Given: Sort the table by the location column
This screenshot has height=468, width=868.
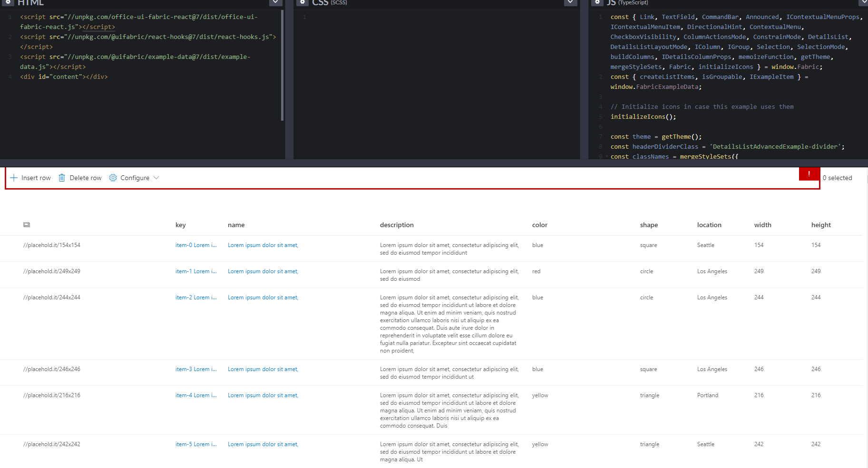Looking at the screenshot, I should (709, 224).
